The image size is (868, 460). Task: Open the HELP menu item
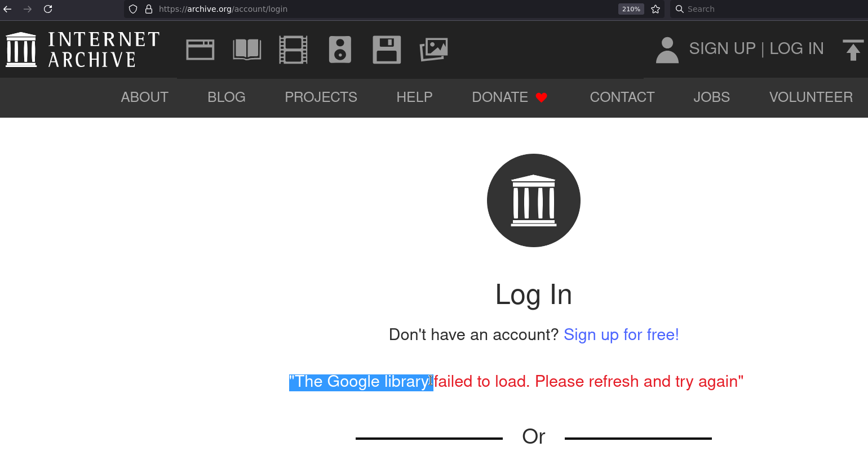[x=414, y=97]
